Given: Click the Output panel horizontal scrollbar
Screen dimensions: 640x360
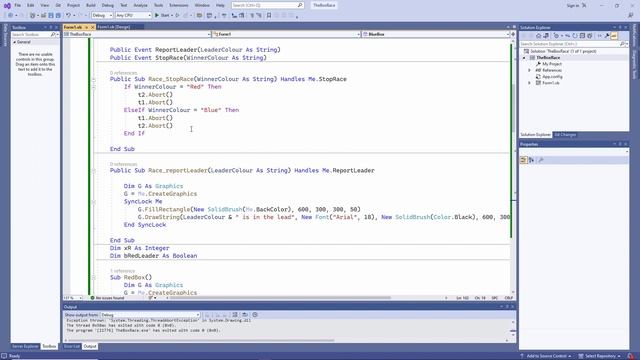Looking at the screenshot, I should 201,340.
